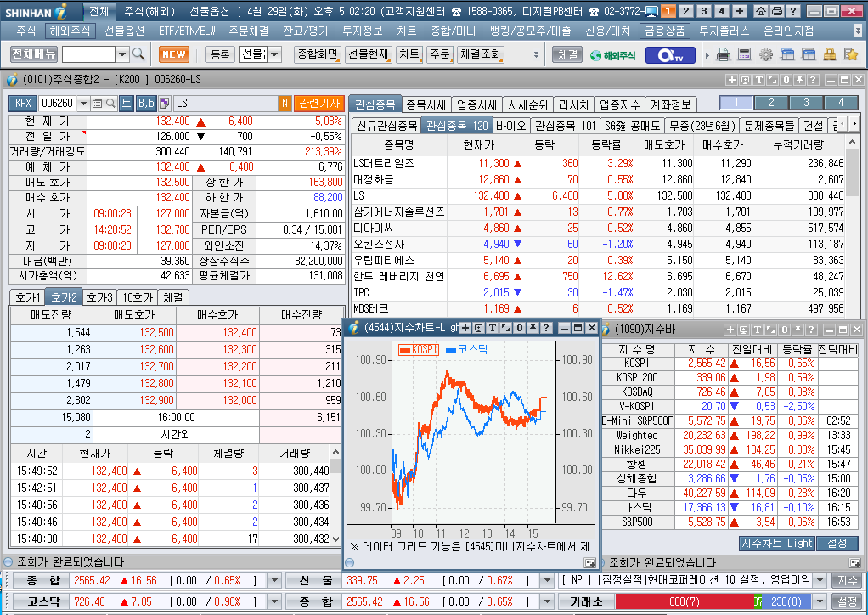Select watchlist page 2 button
The image size is (868, 615).
(771, 103)
